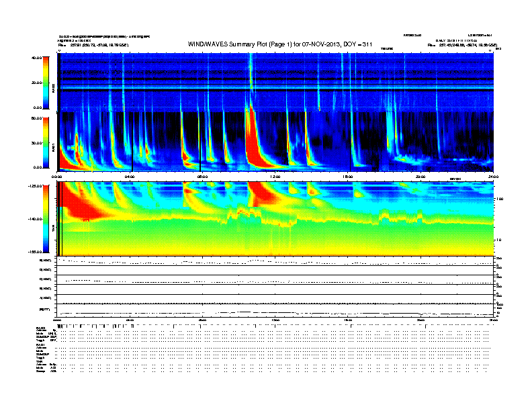This screenshot has width=532, height=411.
Task: Click the 16:00 tick label under RAD1 spectrogram
Action: click(348, 177)
